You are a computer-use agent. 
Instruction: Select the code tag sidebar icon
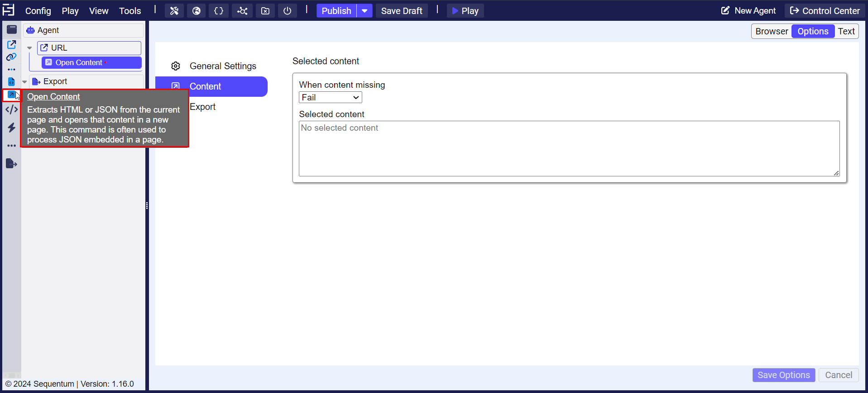click(x=11, y=109)
